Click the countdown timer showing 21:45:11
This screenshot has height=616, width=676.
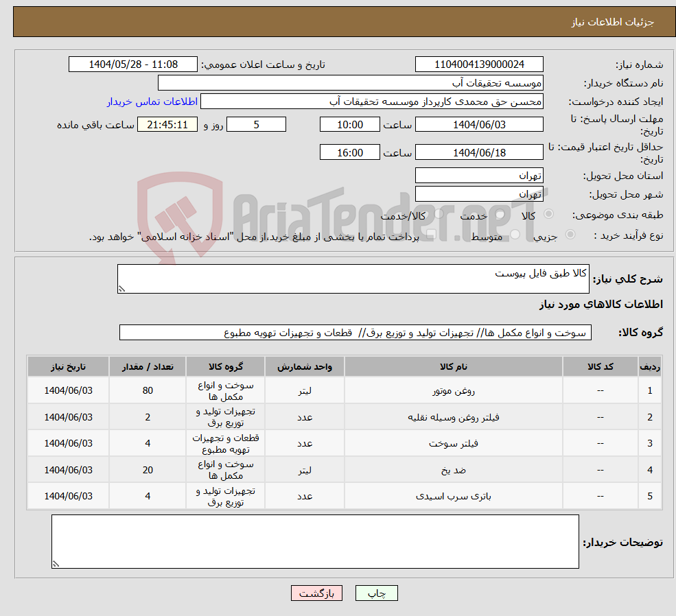(167, 124)
